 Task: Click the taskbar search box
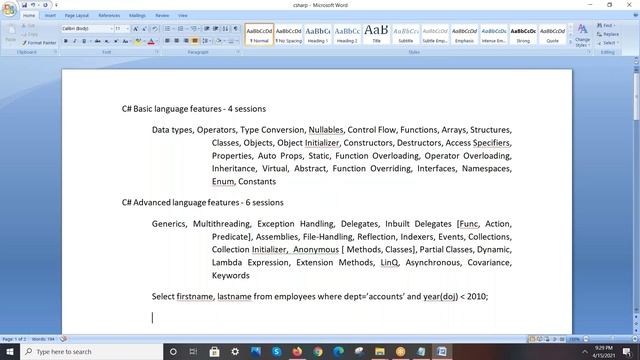click(91, 351)
